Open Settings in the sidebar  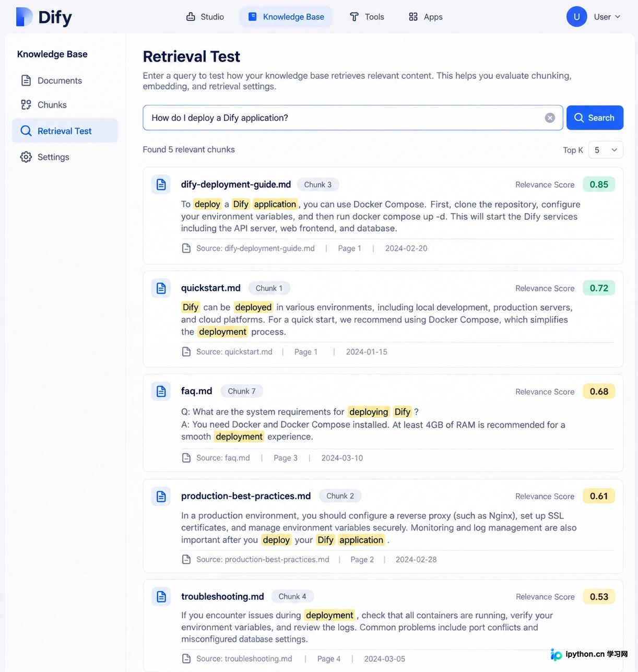tap(65, 157)
